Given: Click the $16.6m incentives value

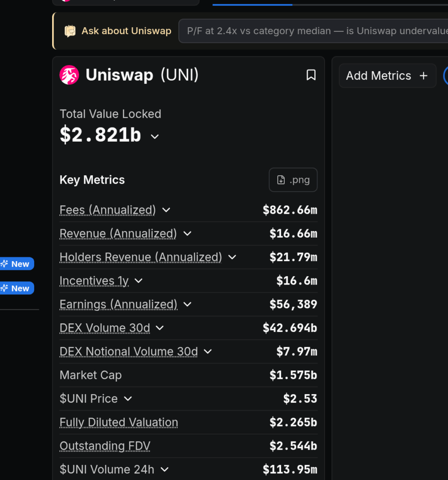Looking at the screenshot, I should tap(296, 281).
